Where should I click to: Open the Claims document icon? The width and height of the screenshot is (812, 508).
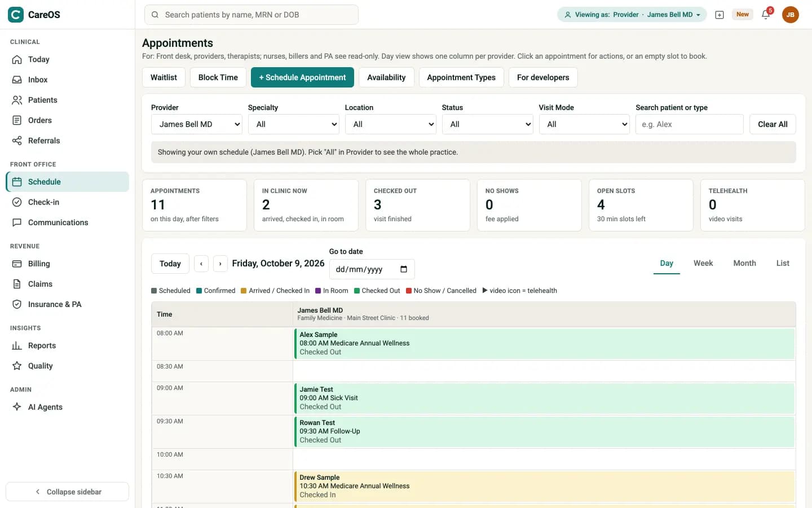[x=17, y=284]
